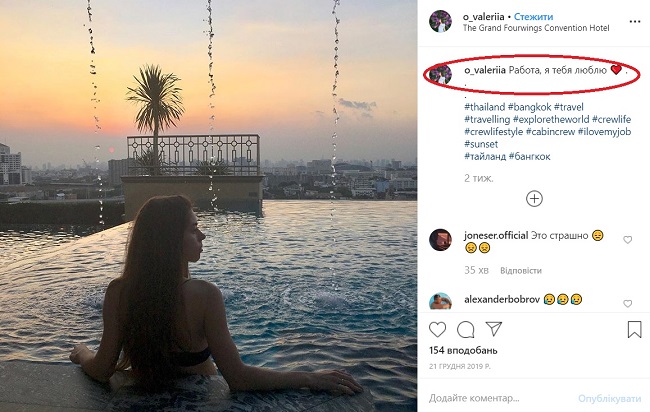Open joneser.official's avatar
The height and width of the screenshot is (412, 650).
[440, 240]
